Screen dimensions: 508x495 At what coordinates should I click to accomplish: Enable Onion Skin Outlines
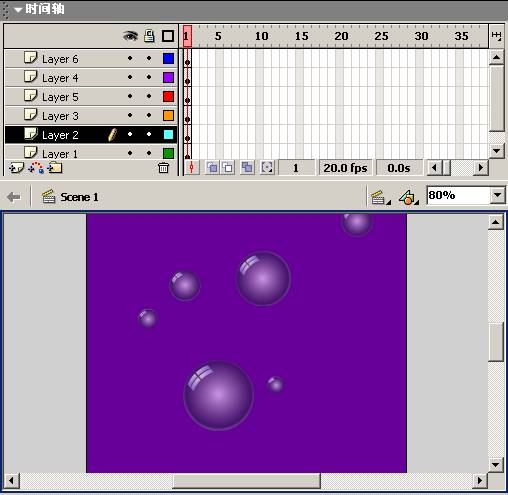(228, 168)
